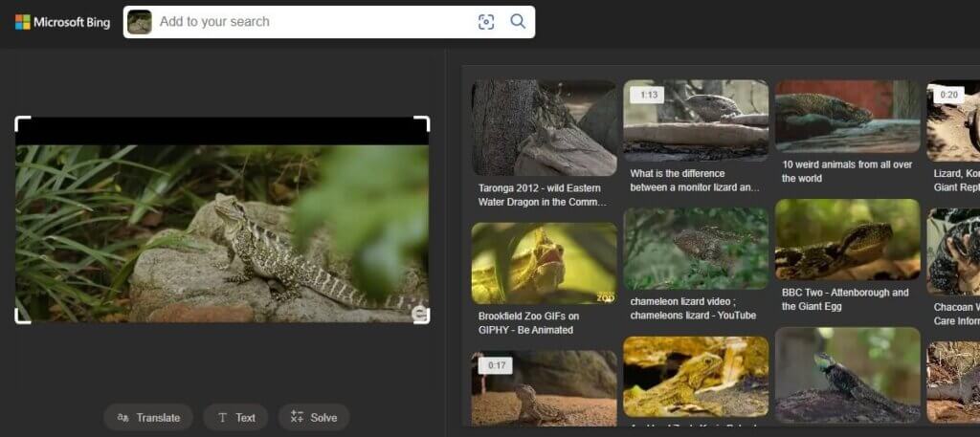Click the 0:17 duration video thumbnail
Viewport: 980px width, 437px height.
(x=544, y=387)
